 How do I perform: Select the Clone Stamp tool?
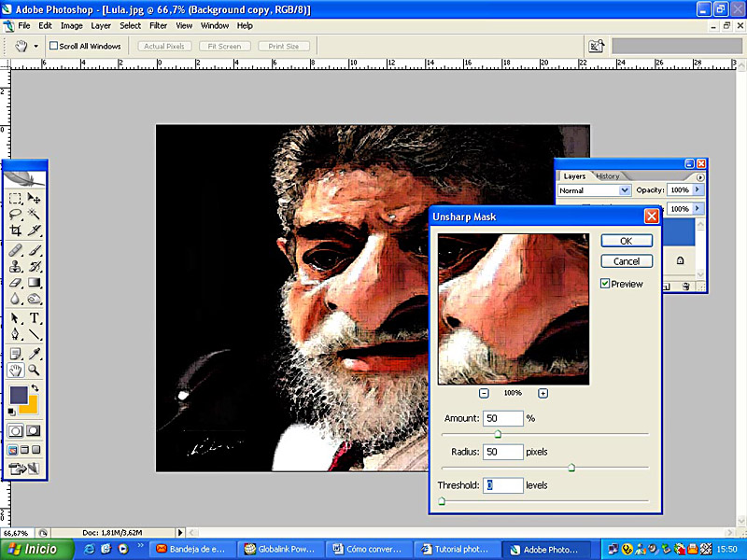pyautogui.click(x=16, y=266)
